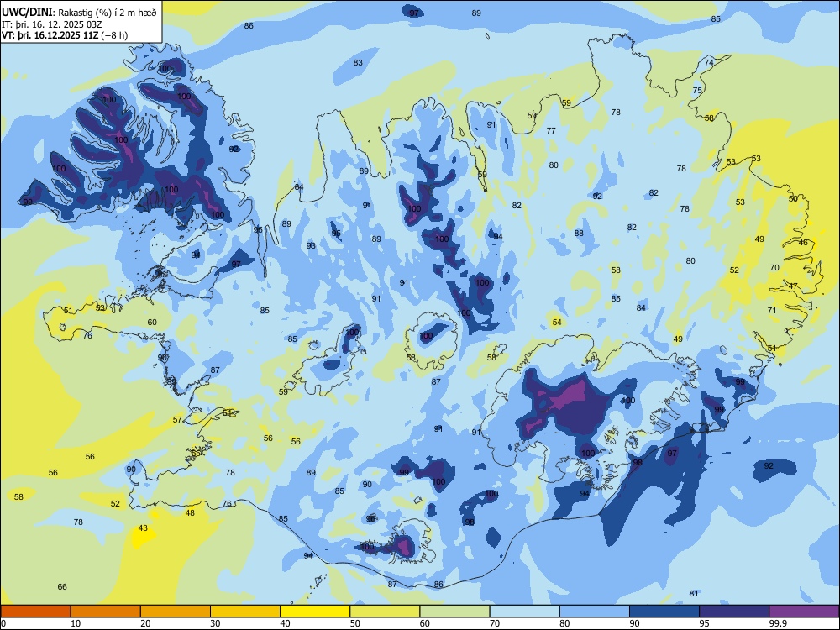
Task: Click the bright yellow 40–50 legend band
Action: tap(315, 612)
